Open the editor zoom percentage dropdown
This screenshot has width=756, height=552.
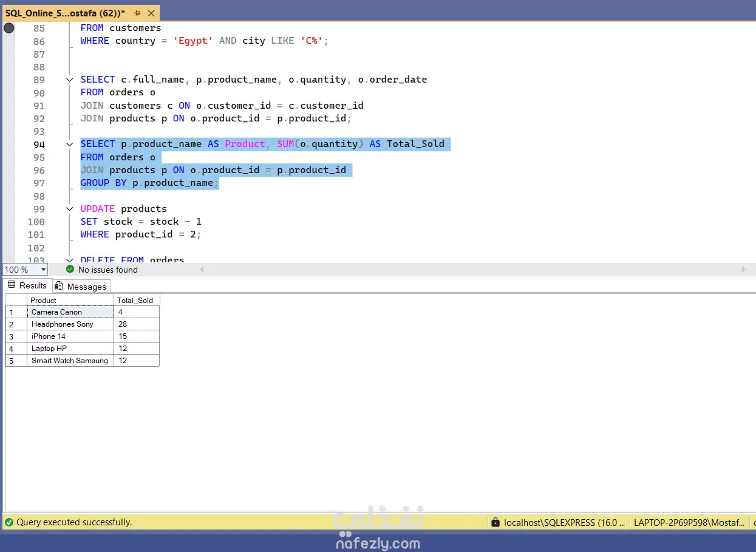(x=41, y=269)
